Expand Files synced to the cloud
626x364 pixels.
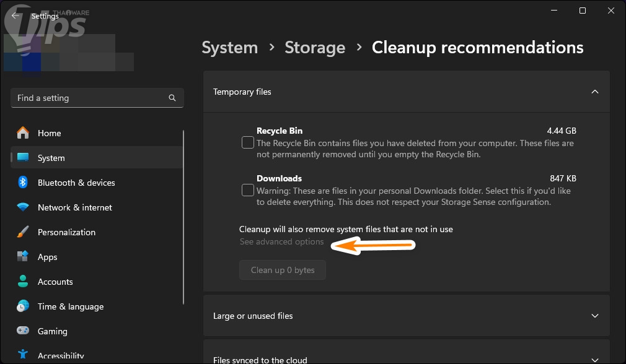click(594, 359)
